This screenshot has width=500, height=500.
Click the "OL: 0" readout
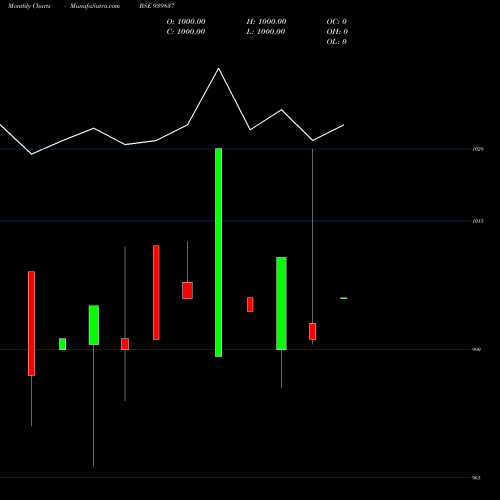pos(337,42)
